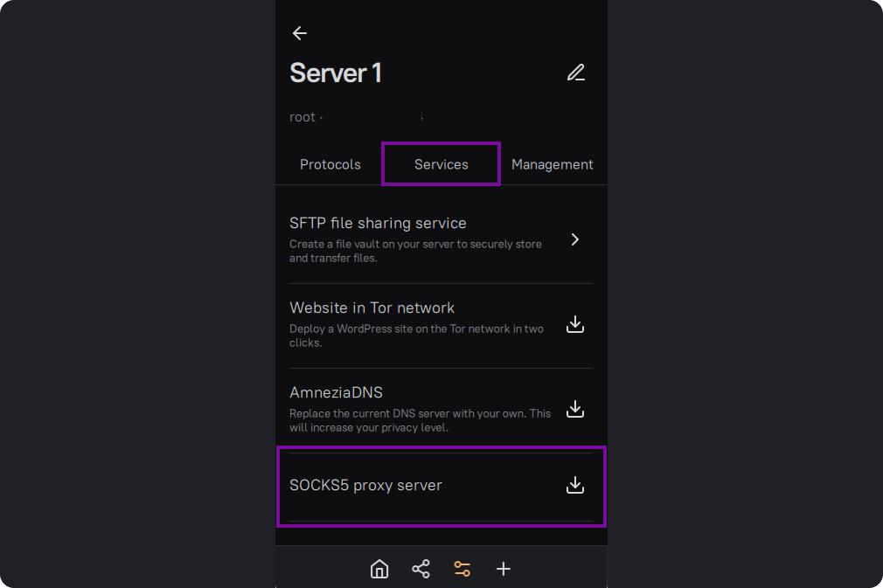Edit the Server 1 name with pencil icon

pos(575,73)
